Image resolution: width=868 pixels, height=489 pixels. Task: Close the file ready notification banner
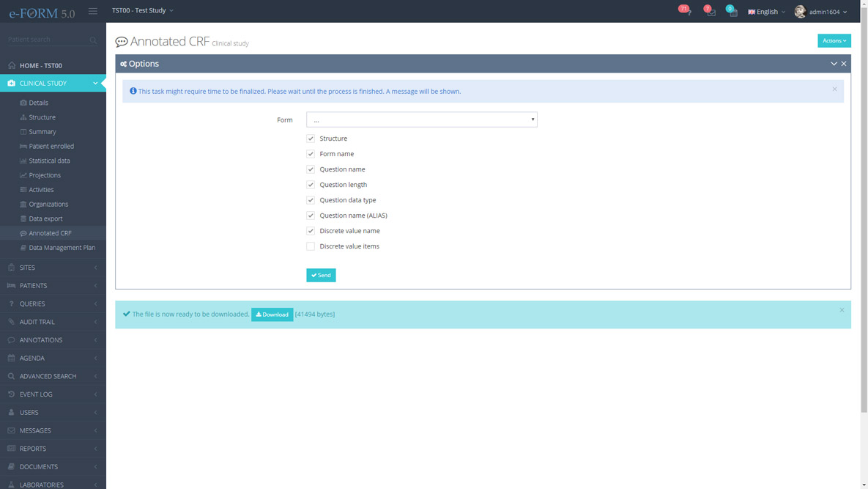tap(842, 310)
